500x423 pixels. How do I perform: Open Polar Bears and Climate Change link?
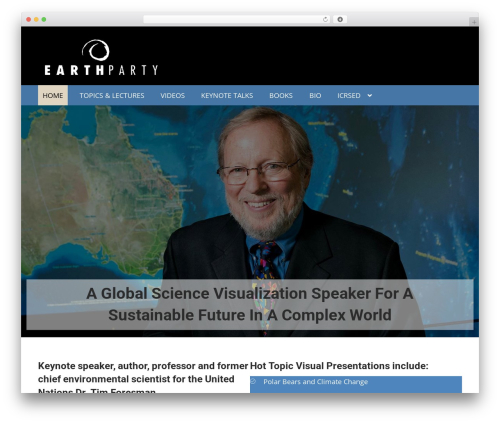point(315,382)
